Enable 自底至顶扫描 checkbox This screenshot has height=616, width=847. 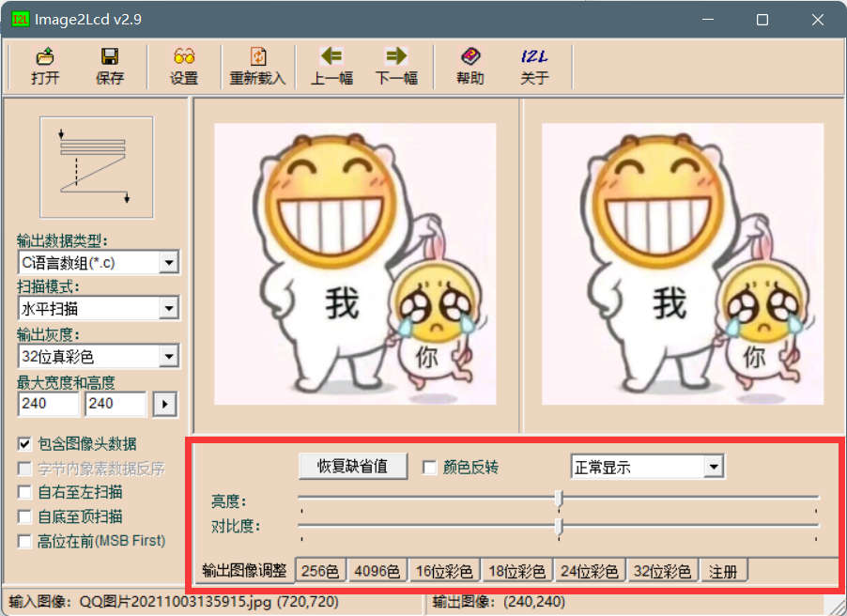(24, 516)
